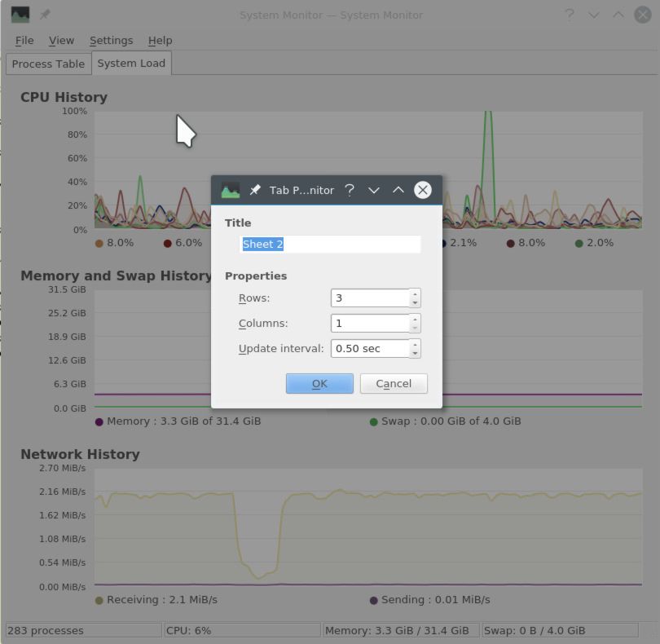The width and height of the screenshot is (660, 644).
Task: Click the Swap green legend dot
Action: tap(373, 422)
